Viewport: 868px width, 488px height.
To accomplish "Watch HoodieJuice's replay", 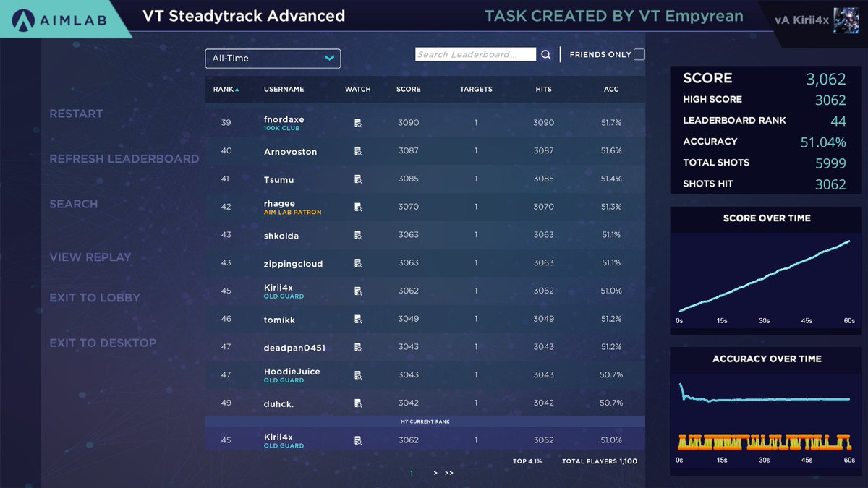I will pos(358,375).
